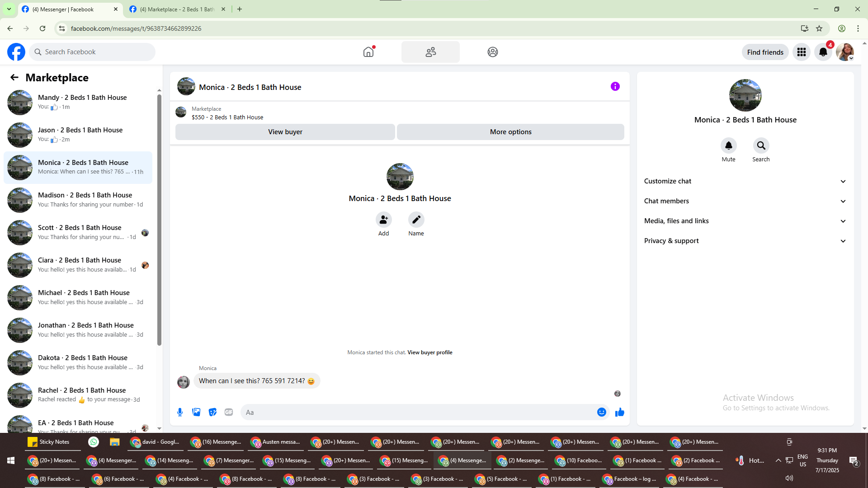Open the emoji picker
This screenshot has height=488, width=868.
pos(601,412)
